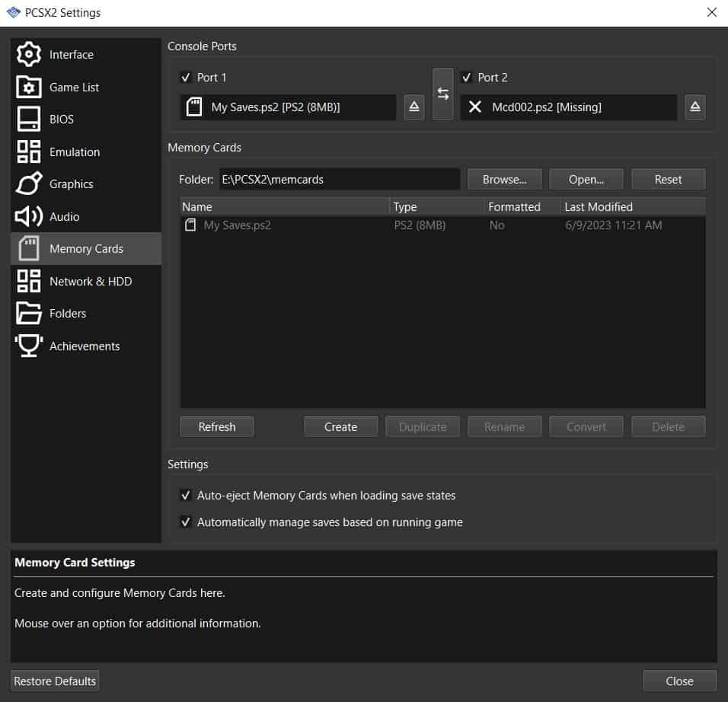Open the Achievements settings page

[x=86, y=346]
